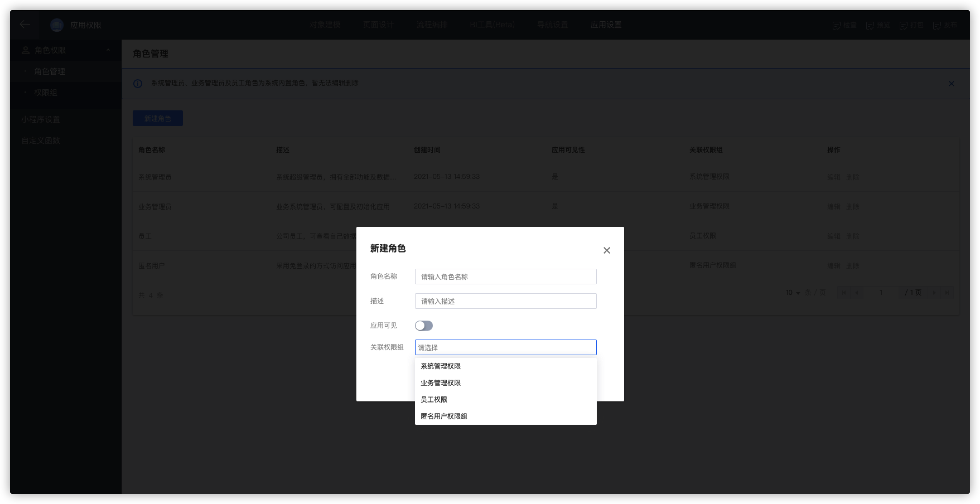The width and height of the screenshot is (980, 504).
Task: Select 系统管理权限 from the dropdown list
Action: click(x=505, y=366)
